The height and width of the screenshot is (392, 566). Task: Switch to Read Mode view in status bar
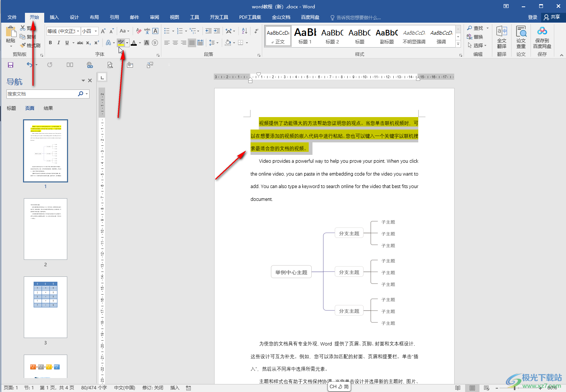(458, 388)
